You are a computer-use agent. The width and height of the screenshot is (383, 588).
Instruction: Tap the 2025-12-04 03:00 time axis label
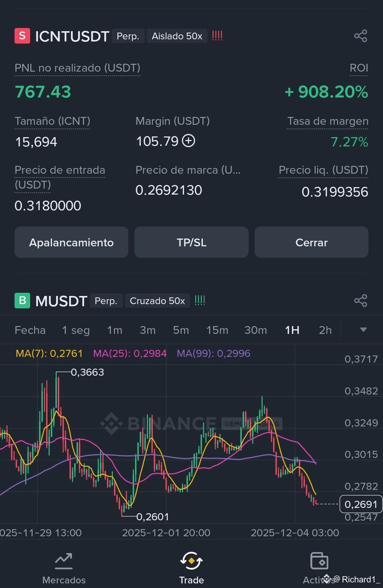[x=295, y=533]
